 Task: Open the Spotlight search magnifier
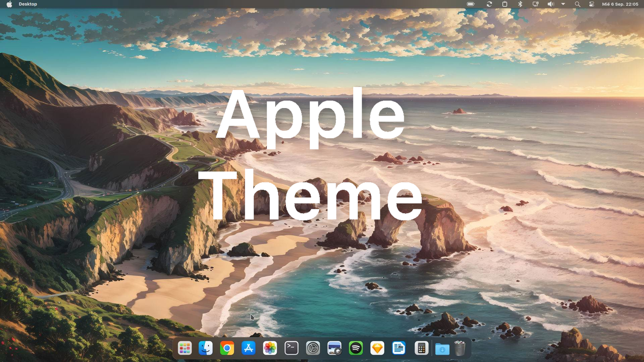pyautogui.click(x=577, y=4)
